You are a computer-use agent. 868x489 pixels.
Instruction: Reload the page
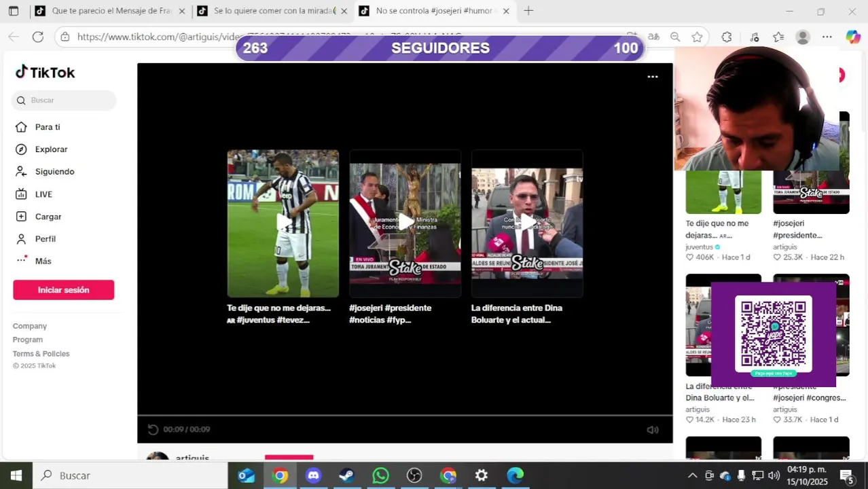pos(38,37)
